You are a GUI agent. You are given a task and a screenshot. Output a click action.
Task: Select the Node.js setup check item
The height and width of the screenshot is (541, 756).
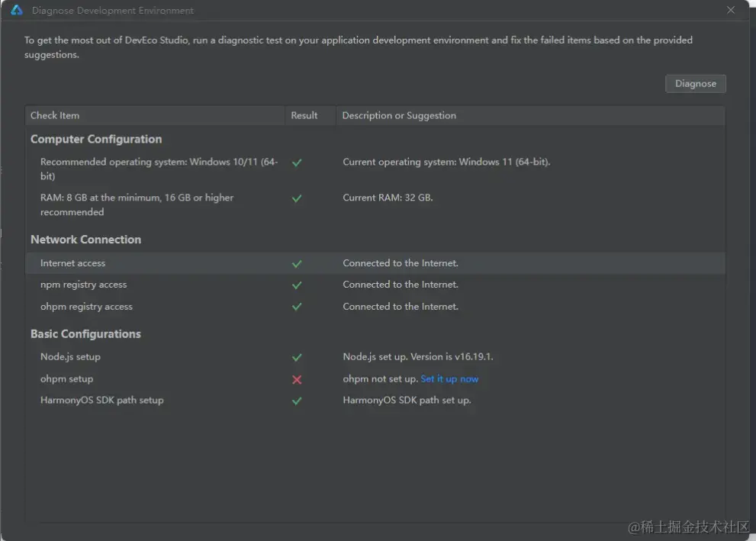pyautogui.click(x=70, y=357)
